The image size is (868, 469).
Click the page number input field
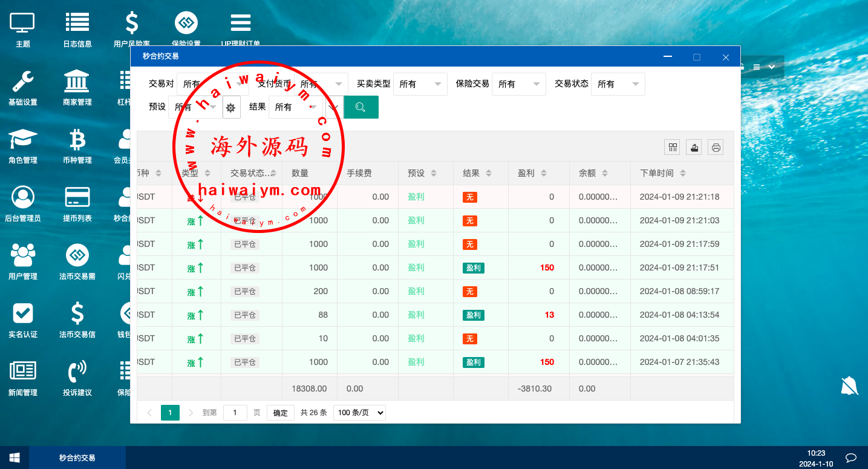(235, 413)
